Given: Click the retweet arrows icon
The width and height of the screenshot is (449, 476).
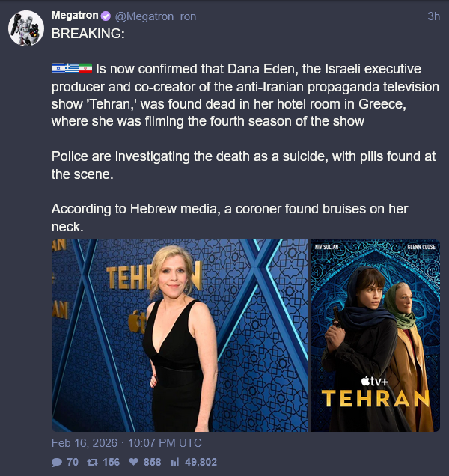Looking at the screenshot, I should coord(92,462).
